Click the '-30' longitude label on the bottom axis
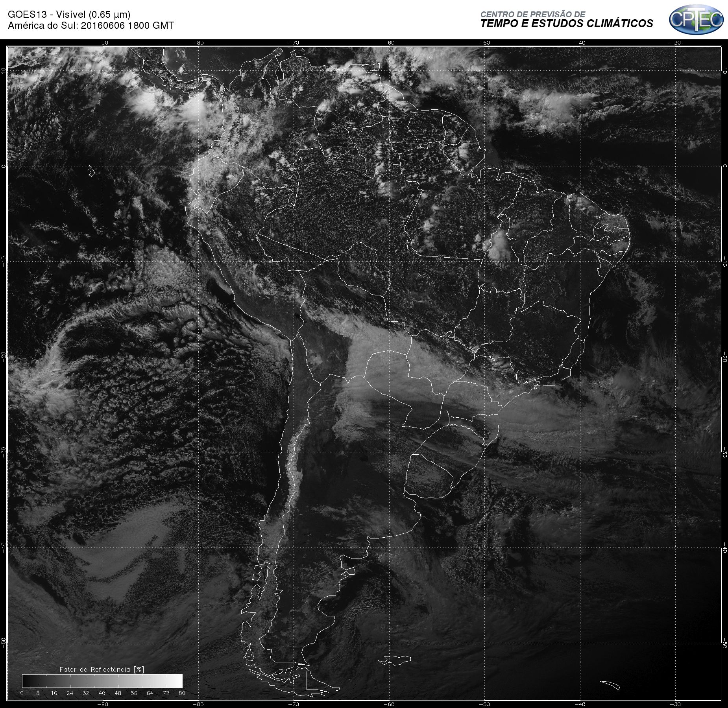This screenshot has height=708, width=728. coord(676,704)
